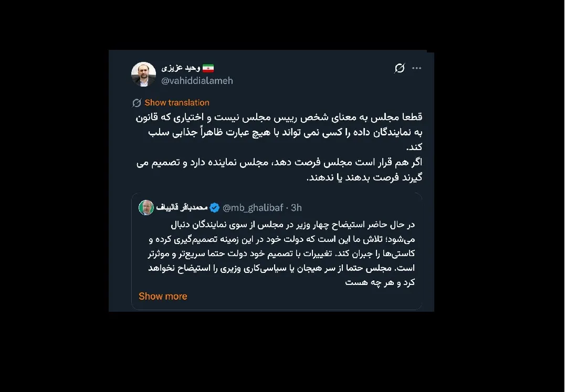Open the quoted tweet author's avatar
Screen dimensions: 566x392
point(145,208)
